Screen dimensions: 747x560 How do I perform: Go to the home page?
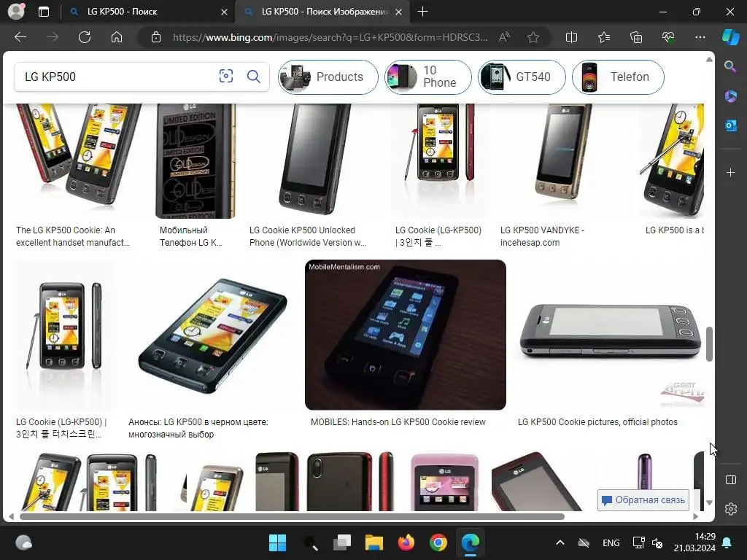coord(117,37)
